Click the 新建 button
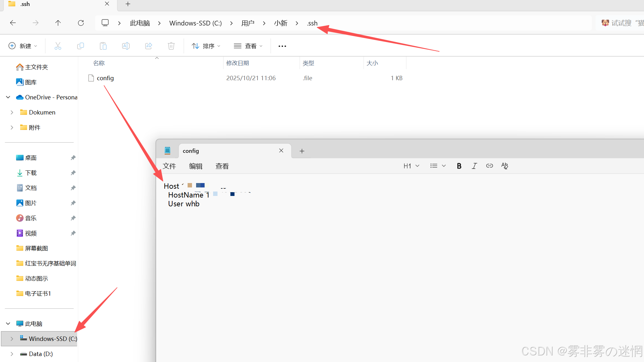Image resolution: width=644 pixels, height=362 pixels. point(23,46)
